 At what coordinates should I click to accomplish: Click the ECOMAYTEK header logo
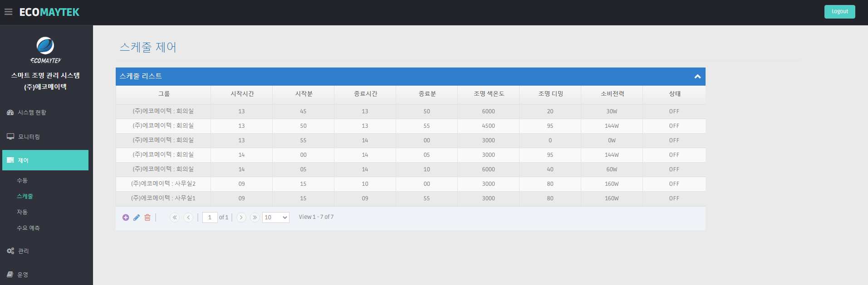[x=49, y=12]
